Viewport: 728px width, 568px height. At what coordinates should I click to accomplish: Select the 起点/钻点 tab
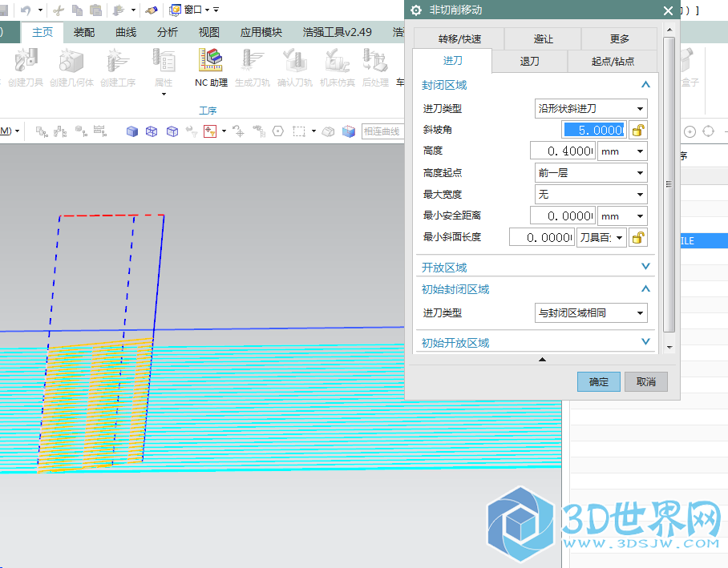coord(613,61)
